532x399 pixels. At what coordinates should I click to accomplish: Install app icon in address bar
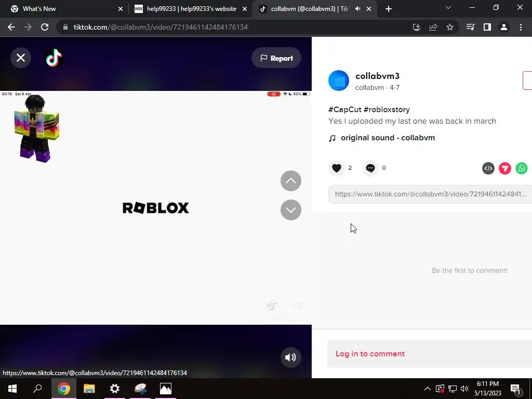pyautogui.click(x=416, y=27)
